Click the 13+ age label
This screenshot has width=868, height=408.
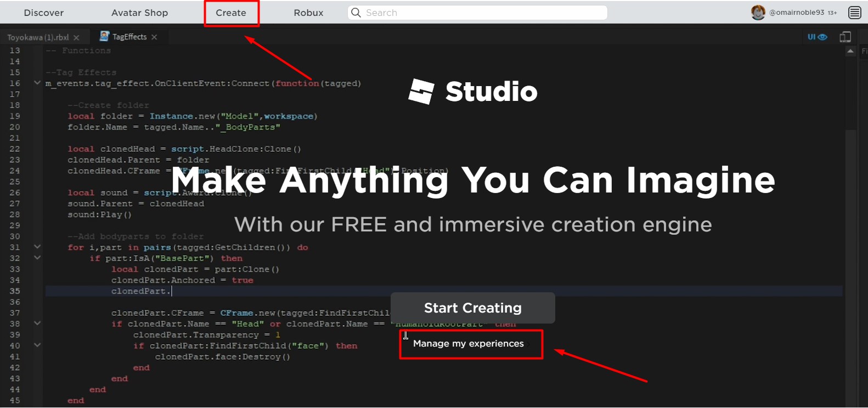tap(832, 13)
